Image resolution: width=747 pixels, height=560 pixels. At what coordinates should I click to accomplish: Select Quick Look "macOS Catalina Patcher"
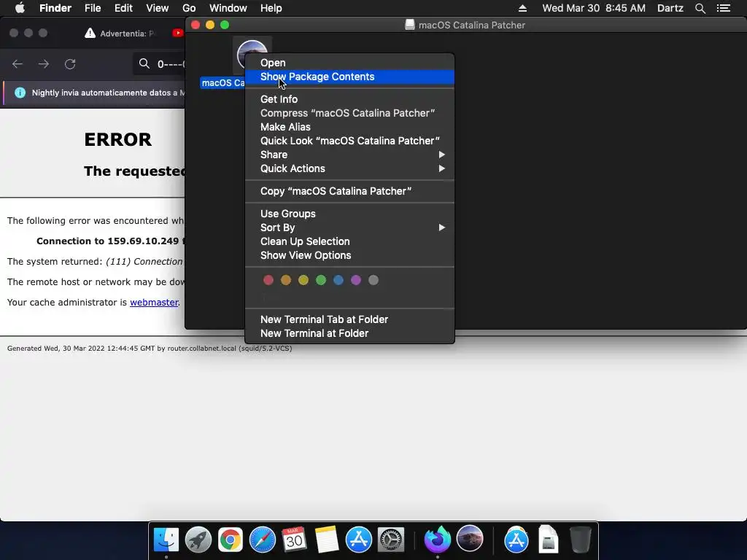point(349,141)
